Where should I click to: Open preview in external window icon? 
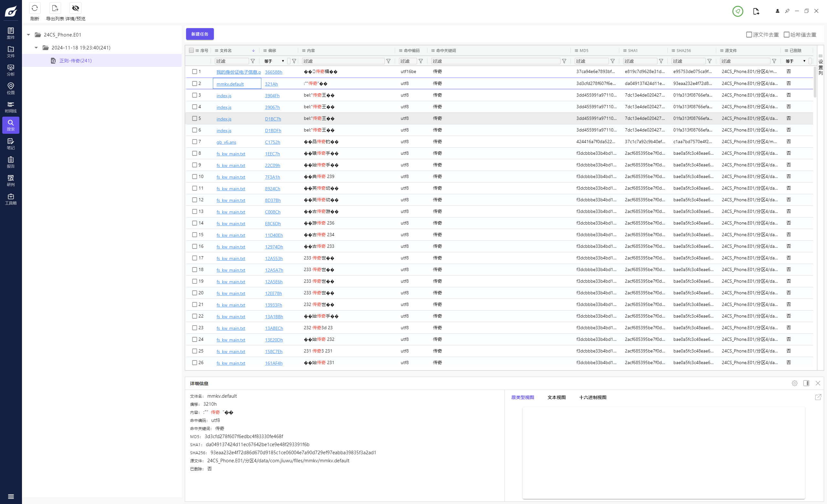(818, 397)
